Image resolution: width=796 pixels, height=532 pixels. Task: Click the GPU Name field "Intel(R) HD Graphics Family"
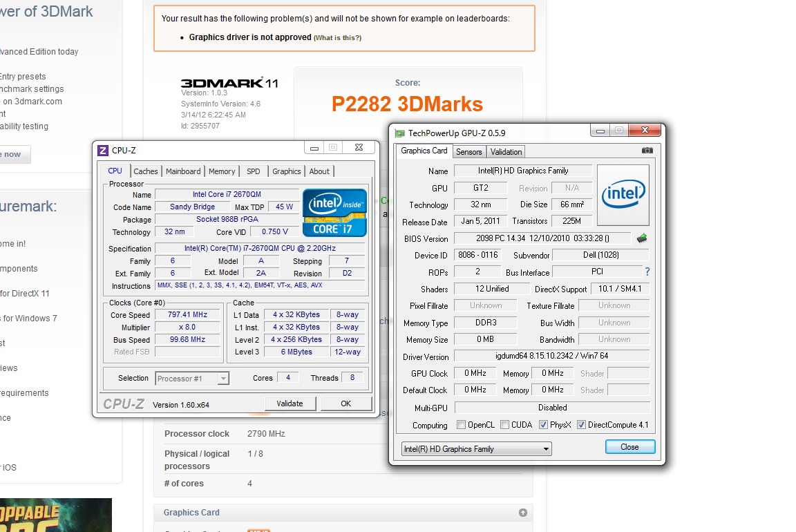(x=523, y=171)
